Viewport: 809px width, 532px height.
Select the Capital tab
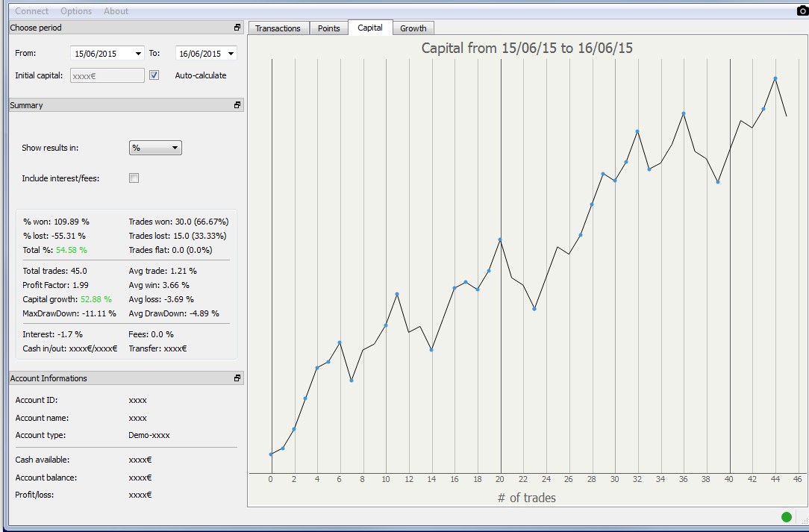370,28
